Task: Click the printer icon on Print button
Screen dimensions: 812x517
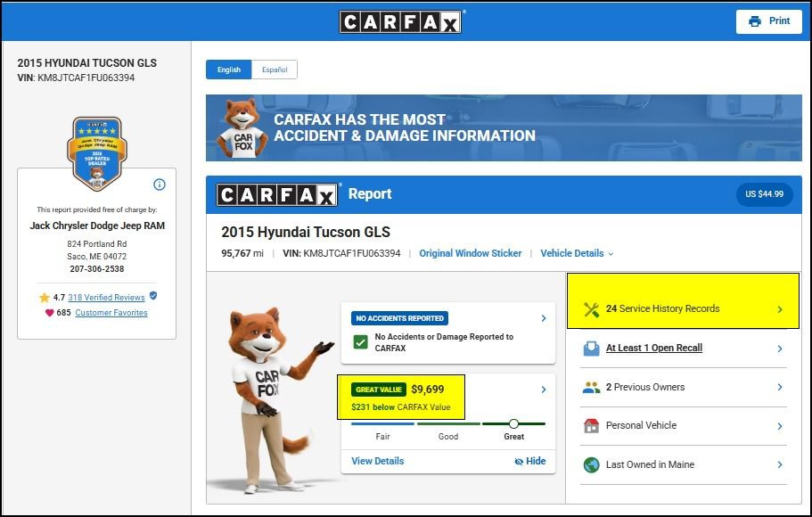Action: 755,21
